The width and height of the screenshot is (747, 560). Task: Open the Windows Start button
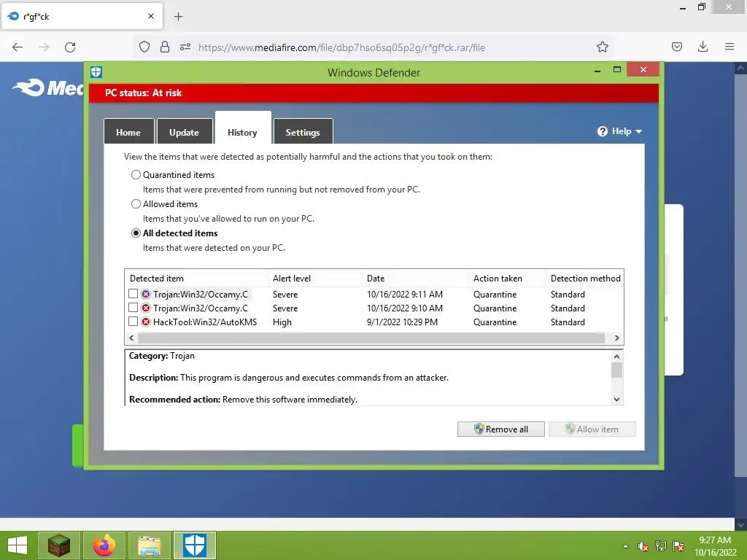point(18,545)
